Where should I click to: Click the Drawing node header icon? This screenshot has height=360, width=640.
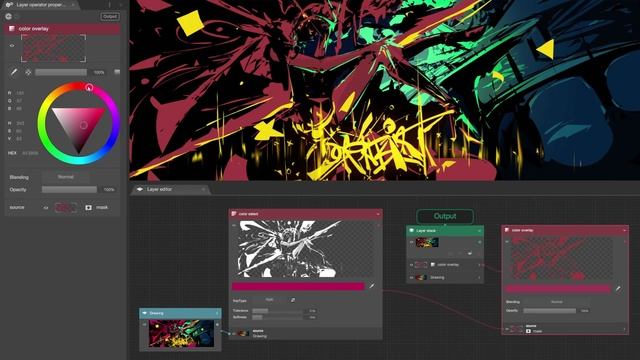pos(144,313)
